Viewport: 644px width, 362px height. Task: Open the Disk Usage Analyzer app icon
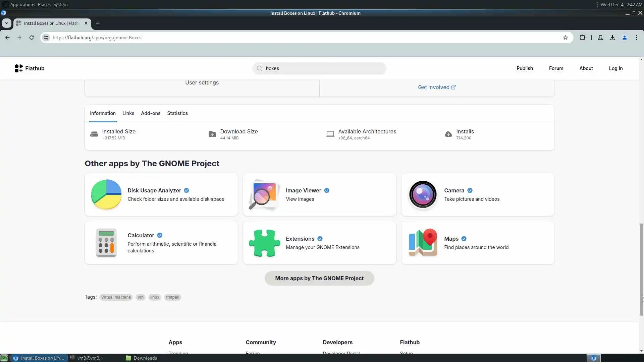106,194
